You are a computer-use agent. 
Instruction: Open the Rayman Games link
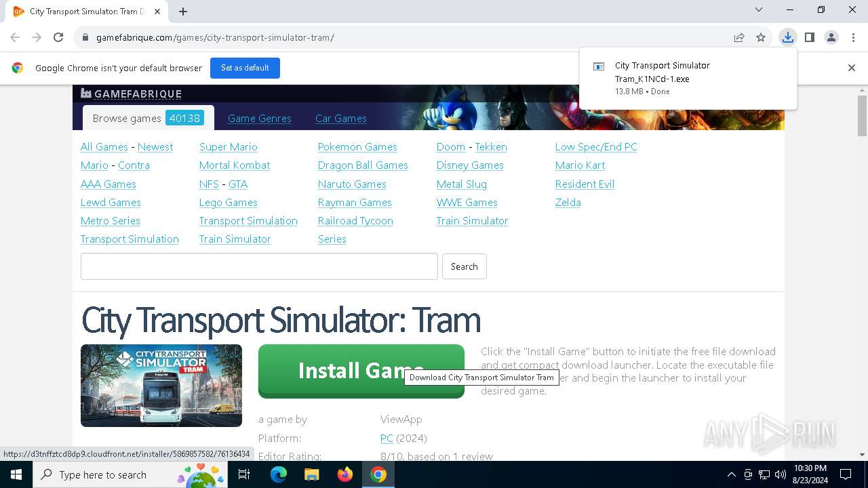(355, 202)
